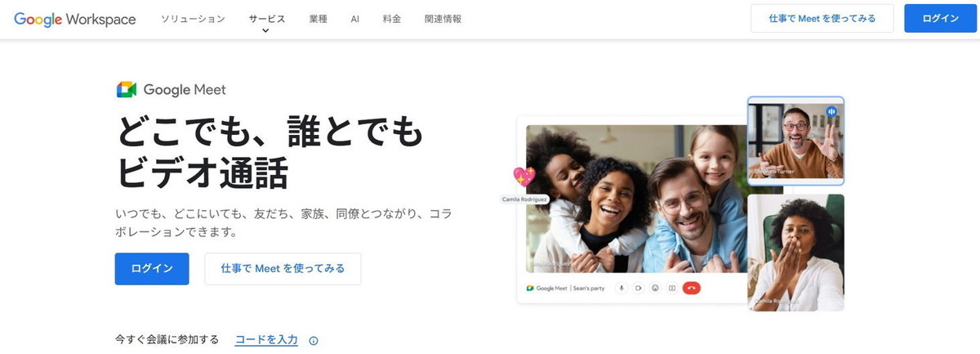Click the present screen icon
The image size is (980, 354).
[x=672, y=288]
